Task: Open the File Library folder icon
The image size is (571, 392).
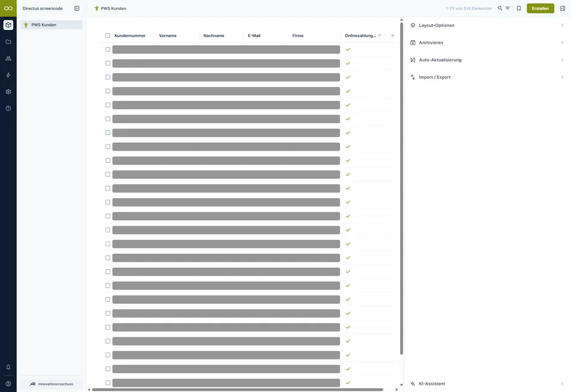Action: [8, 42]
